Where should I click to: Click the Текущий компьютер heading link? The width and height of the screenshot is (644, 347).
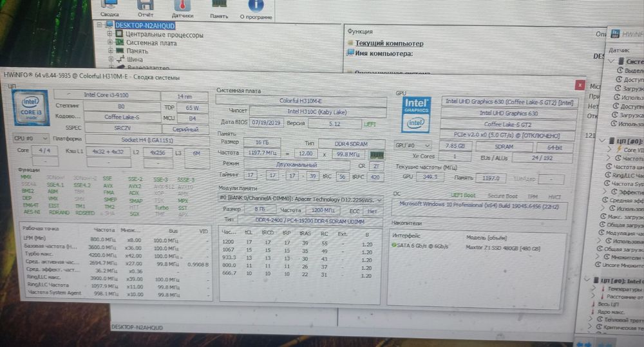click(x=389, y=43)
